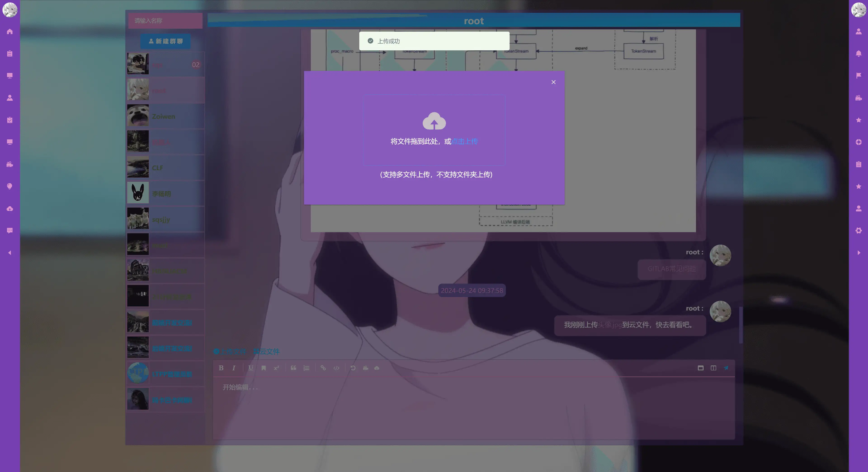
Task: Click the home icon in left sidebar
Action: pyautogui.click(x=10, y=32)
